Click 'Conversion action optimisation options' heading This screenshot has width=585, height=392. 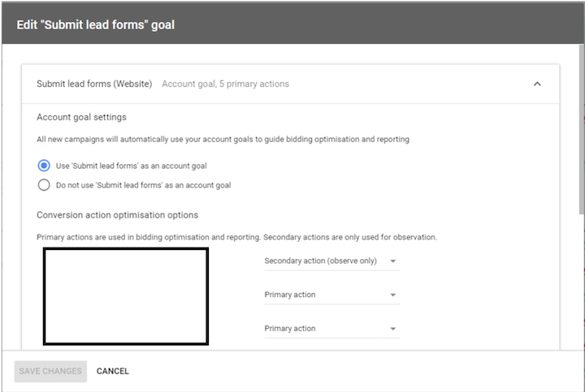117,215
